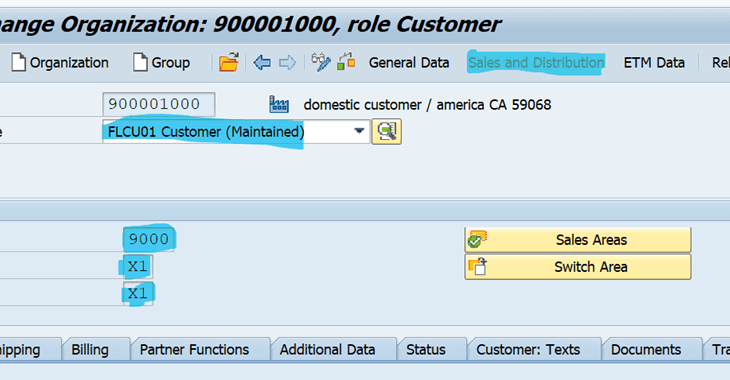730x380 pixels.
Task: Click the factory icon next to customer description
Action: [279, 104]
